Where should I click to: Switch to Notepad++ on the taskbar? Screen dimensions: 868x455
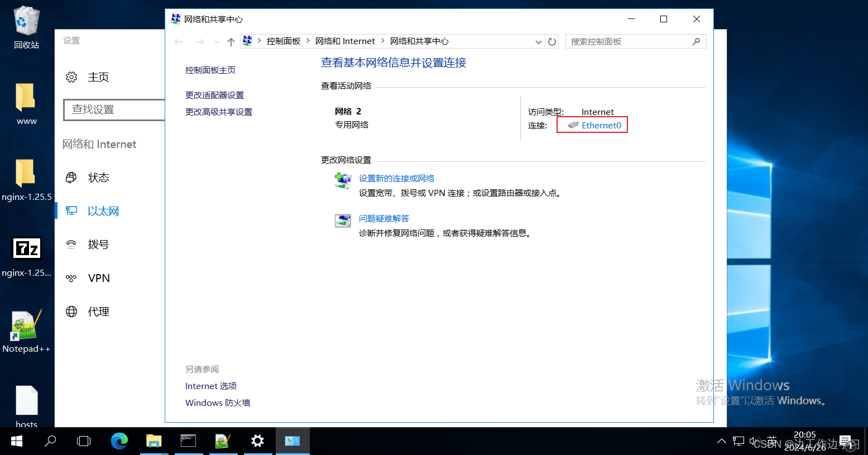point(223,442)
